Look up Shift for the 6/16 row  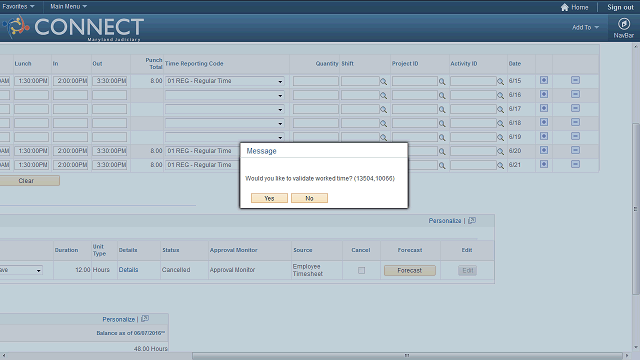[x=383, y=96]
